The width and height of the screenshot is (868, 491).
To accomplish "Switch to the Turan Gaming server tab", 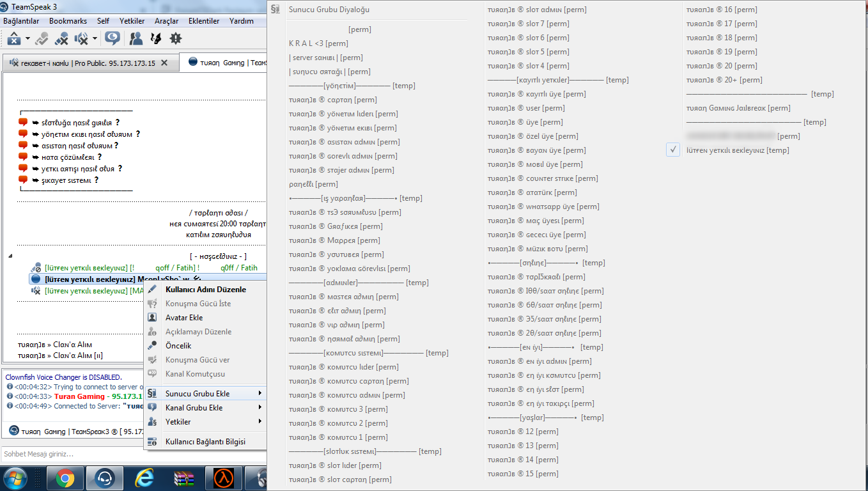I will 223,63.
